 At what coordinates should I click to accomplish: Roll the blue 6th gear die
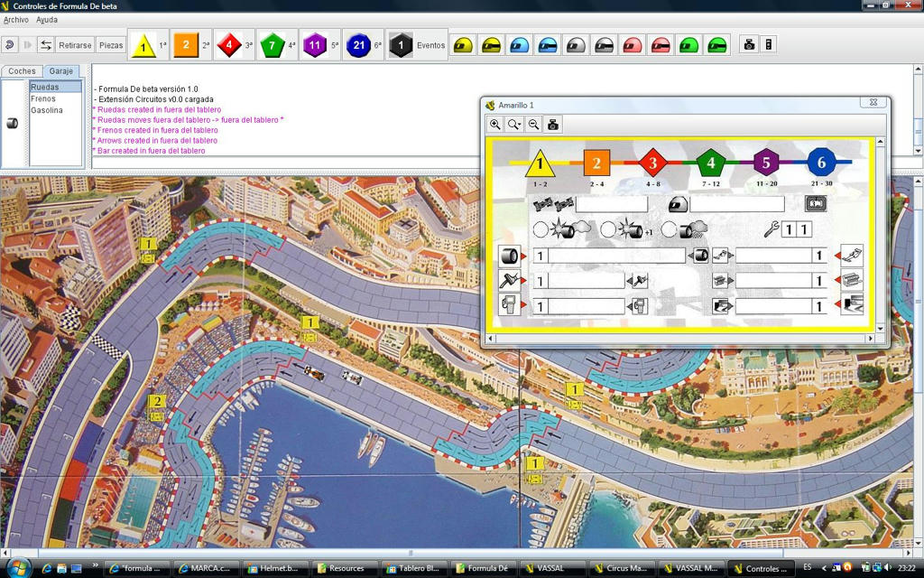(x=358, y=45)
